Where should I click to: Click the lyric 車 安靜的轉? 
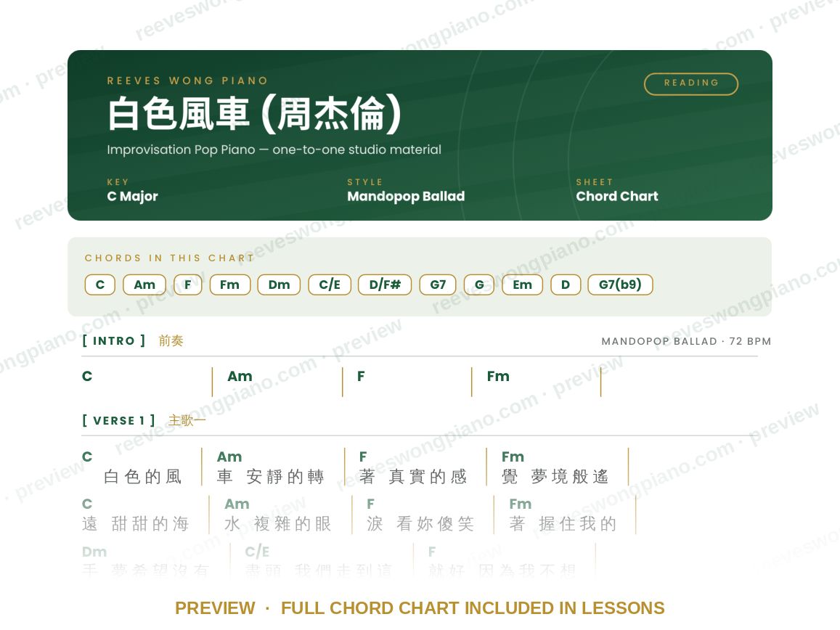pyautogui.click(x=271, y=476)
